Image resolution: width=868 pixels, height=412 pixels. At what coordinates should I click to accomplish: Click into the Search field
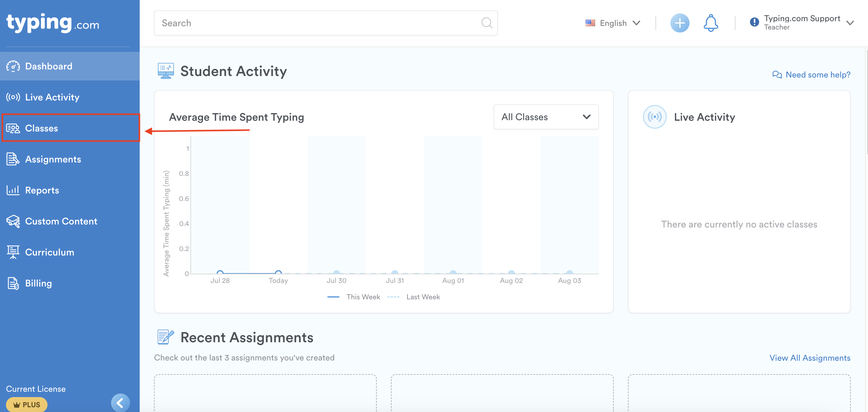[317, 23]
